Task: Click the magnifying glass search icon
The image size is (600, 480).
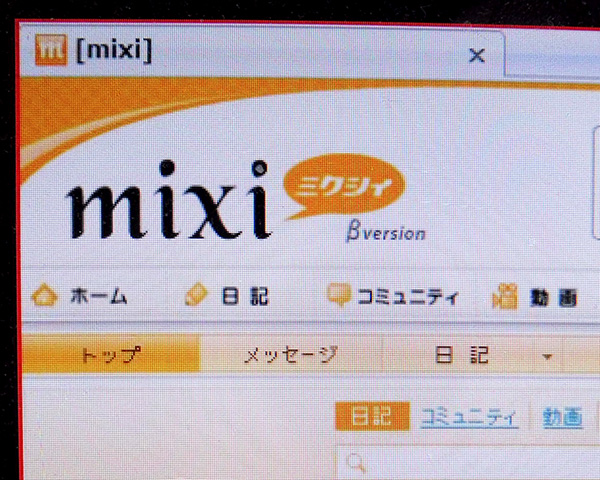Action: pos(356,464)
